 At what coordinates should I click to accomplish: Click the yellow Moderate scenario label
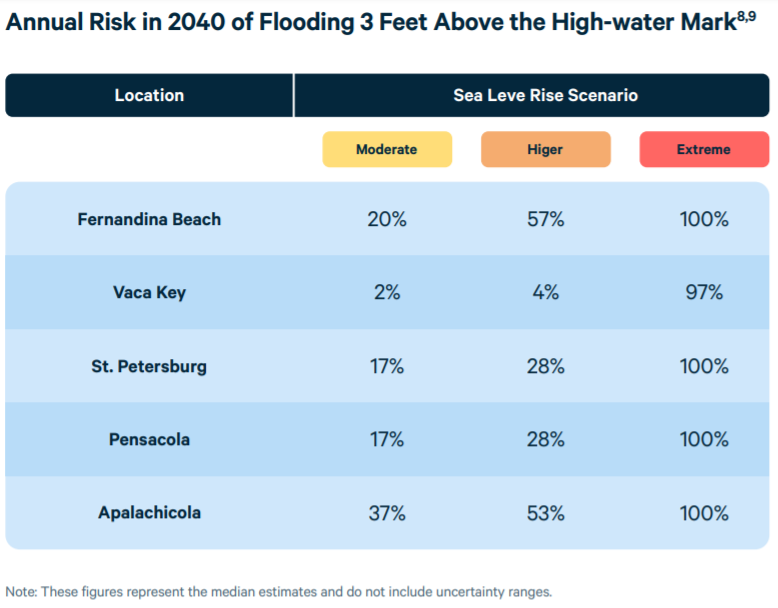click(386, 149)
